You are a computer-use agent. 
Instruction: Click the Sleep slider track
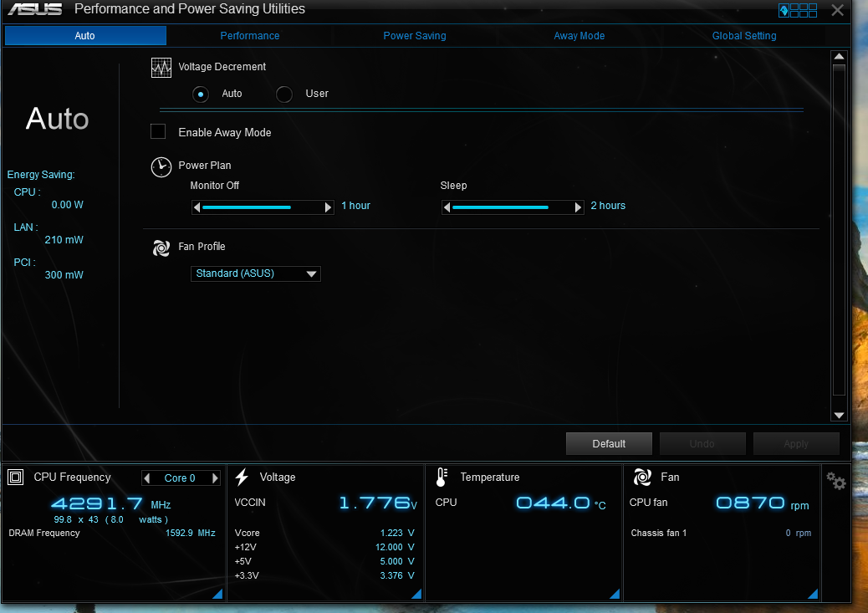[x=513, y=207]
